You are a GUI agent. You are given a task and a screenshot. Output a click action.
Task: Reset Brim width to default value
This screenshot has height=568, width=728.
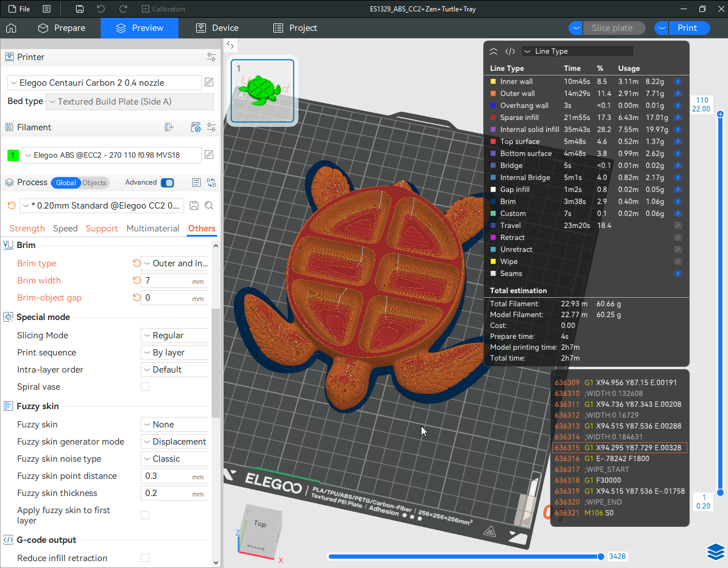[137, 281]
